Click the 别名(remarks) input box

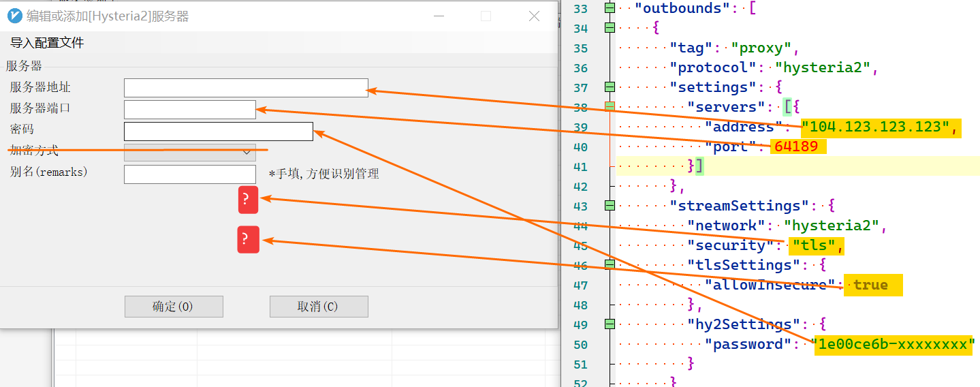tap(189, 174)
